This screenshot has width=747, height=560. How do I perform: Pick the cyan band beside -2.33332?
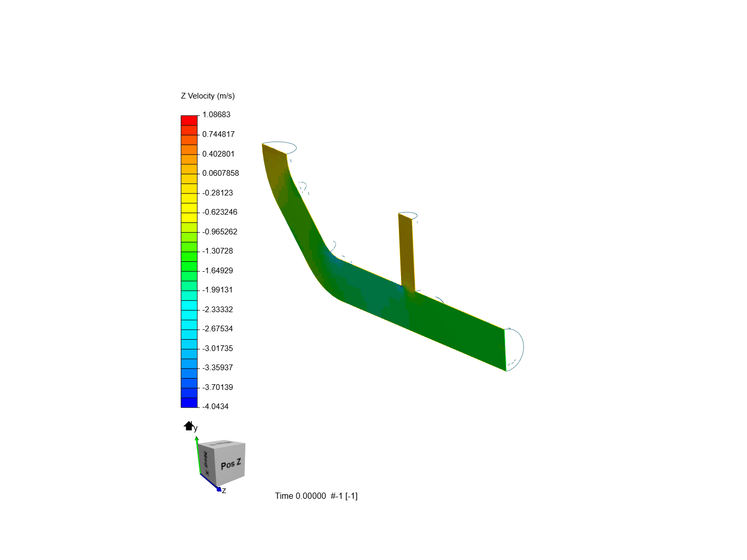click(x=189, y=315)
